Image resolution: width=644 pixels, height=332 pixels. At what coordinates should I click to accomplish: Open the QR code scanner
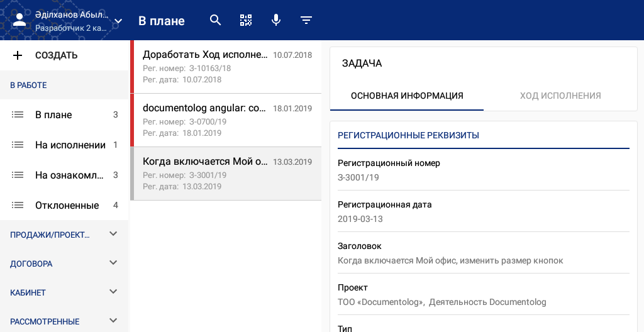click(x=246, y=20)
